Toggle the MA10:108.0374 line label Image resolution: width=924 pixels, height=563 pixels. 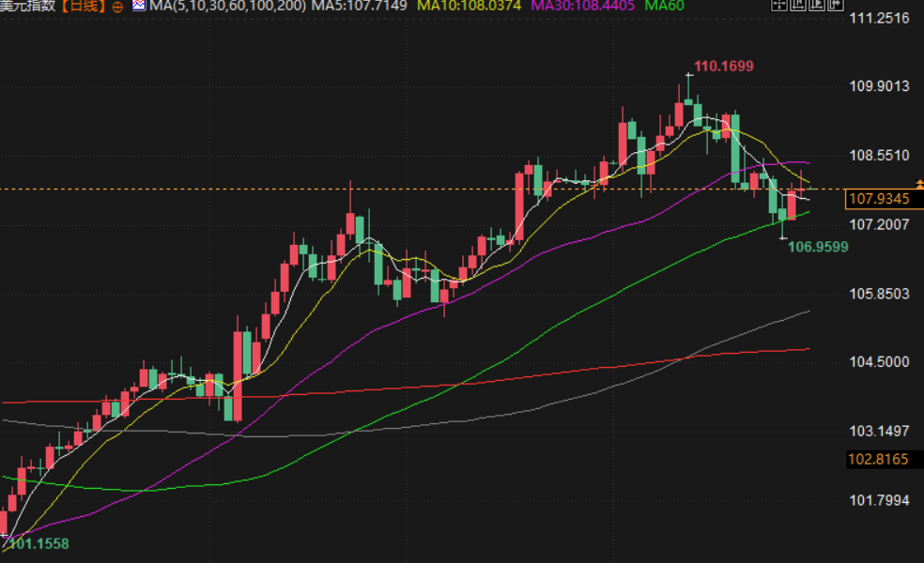tap(470, 6)
